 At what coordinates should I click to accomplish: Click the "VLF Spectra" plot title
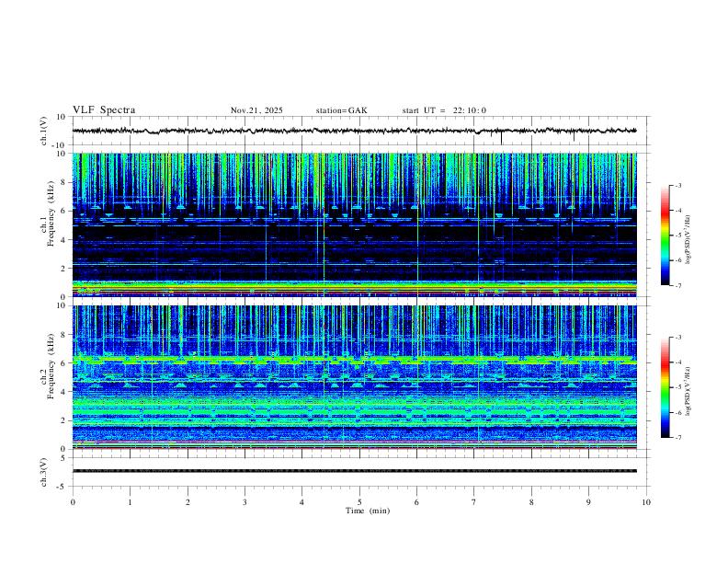pyautogui.click(x=104, y=110)
